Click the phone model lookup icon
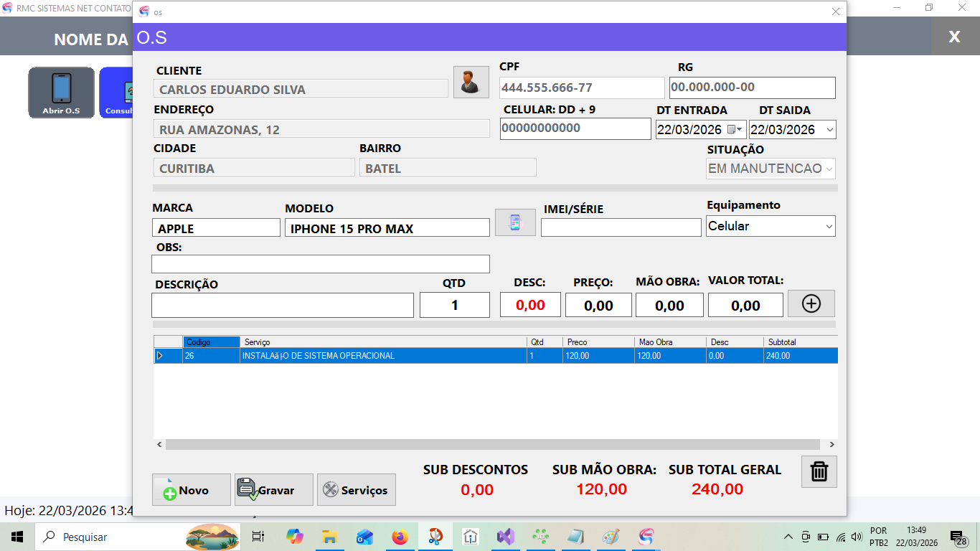The image size is (980, 551). pyautogui.click(x=515, y=222)
